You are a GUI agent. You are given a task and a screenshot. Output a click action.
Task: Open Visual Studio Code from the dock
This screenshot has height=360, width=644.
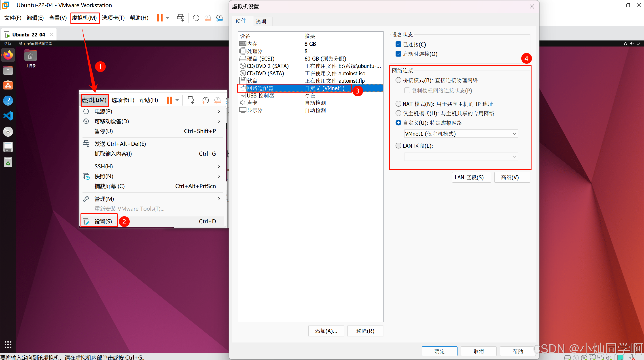8,116
